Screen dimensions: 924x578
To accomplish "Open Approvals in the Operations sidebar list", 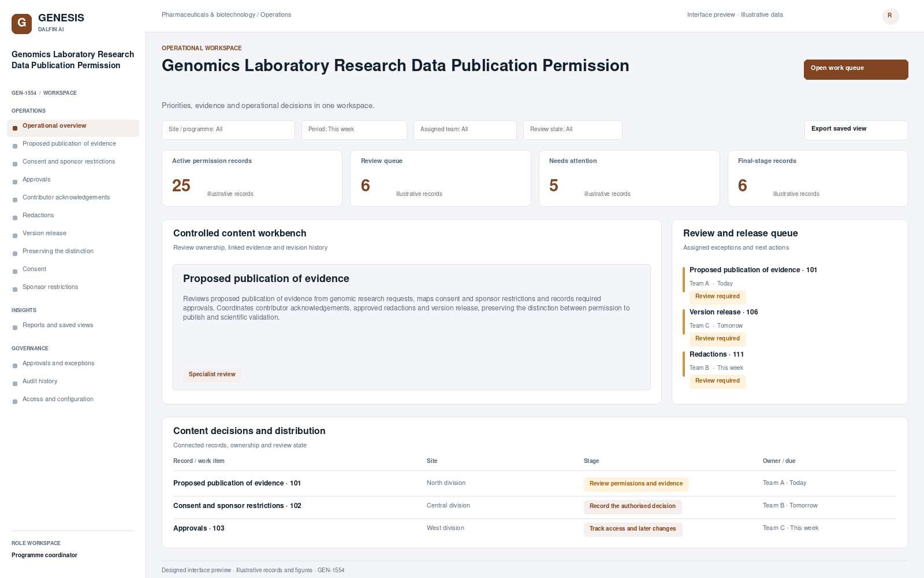I will [x=36, y=180].
